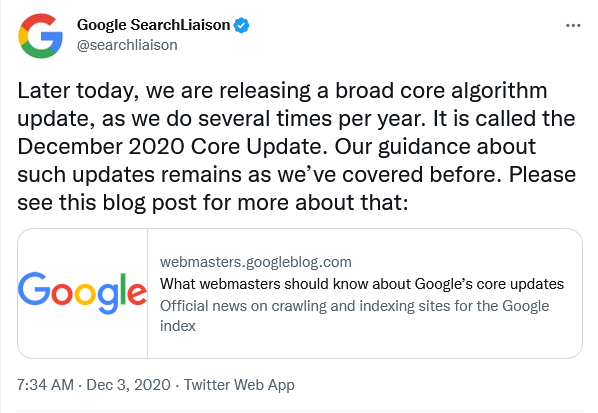The image size is (598, 413).
Task: Select the 'Official news on crawling' card description
Action: (x=354, y=316)
